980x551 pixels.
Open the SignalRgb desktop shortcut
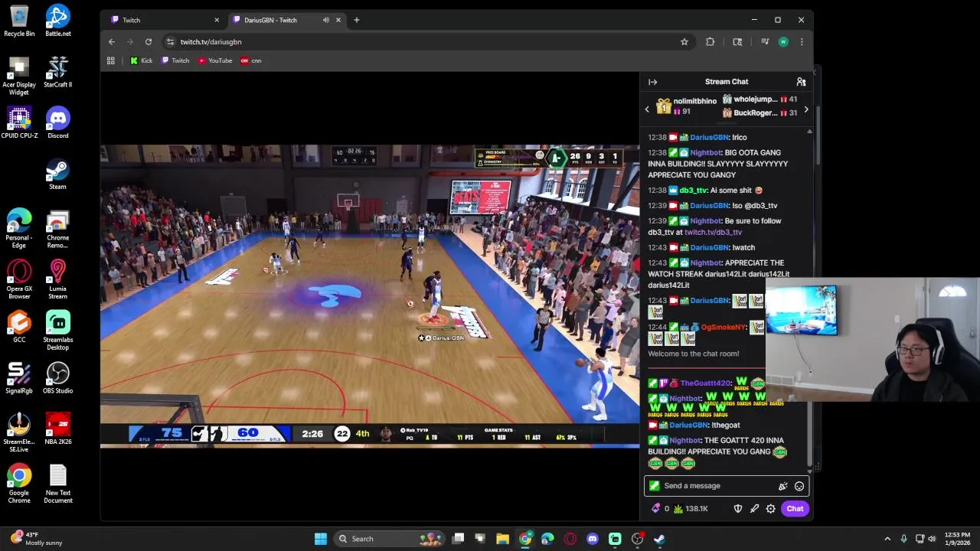(x=19, y=378)
